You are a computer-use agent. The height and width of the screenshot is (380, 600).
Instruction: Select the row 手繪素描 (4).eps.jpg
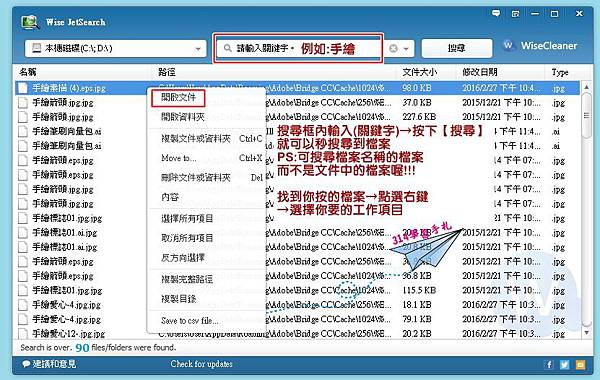[x=297, y=88]
